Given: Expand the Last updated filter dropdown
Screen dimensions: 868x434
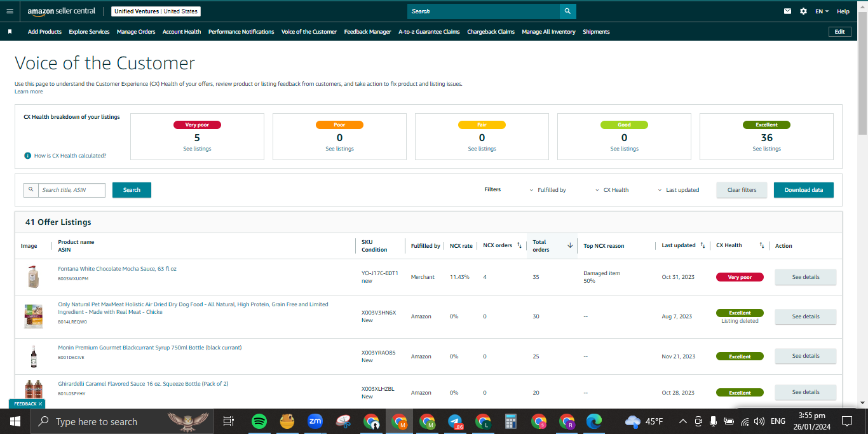Looking at the screenshot, I should pos(679,190).
